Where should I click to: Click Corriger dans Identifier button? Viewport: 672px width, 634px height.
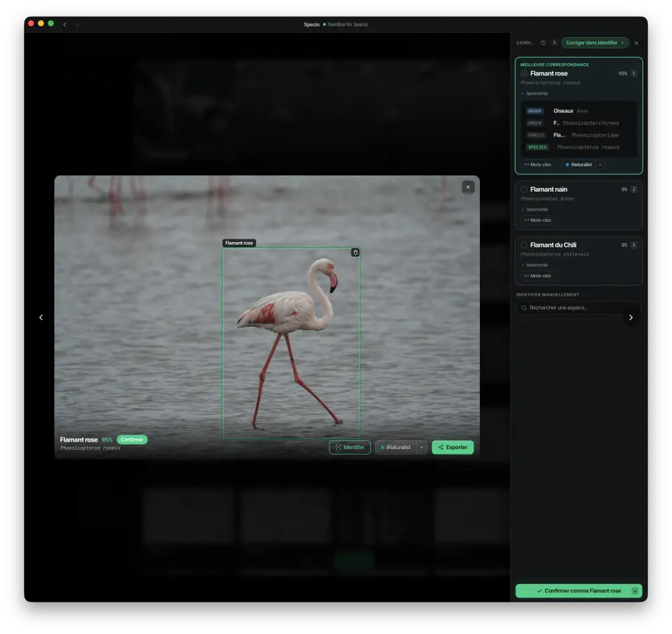tap(595, 42)
